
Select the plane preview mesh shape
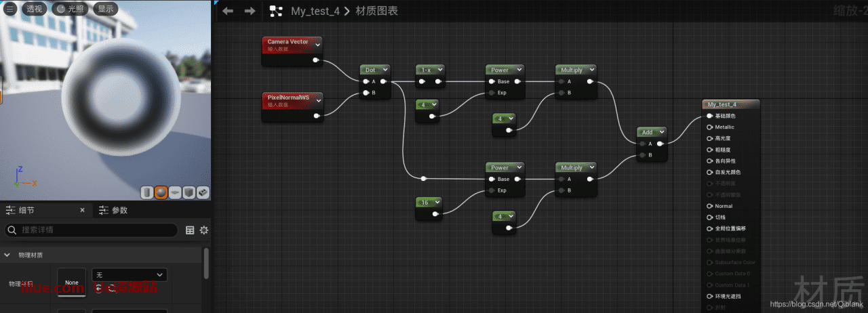point(175,193)
